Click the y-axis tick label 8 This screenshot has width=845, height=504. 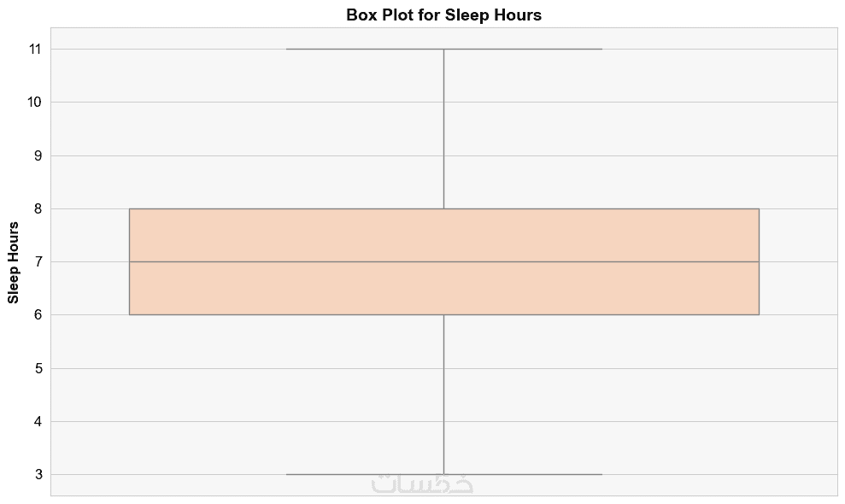point(39,208)
